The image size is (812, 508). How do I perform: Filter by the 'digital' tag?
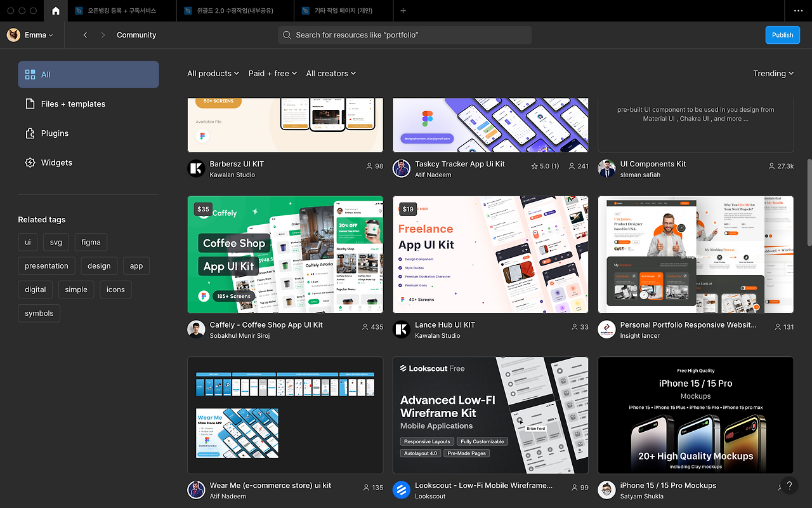click(36, 290)
